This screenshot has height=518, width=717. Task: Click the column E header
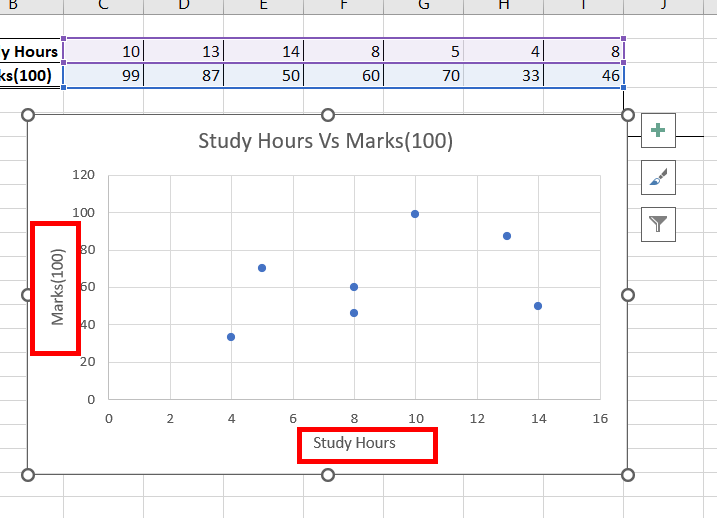[x=263, y=6]
